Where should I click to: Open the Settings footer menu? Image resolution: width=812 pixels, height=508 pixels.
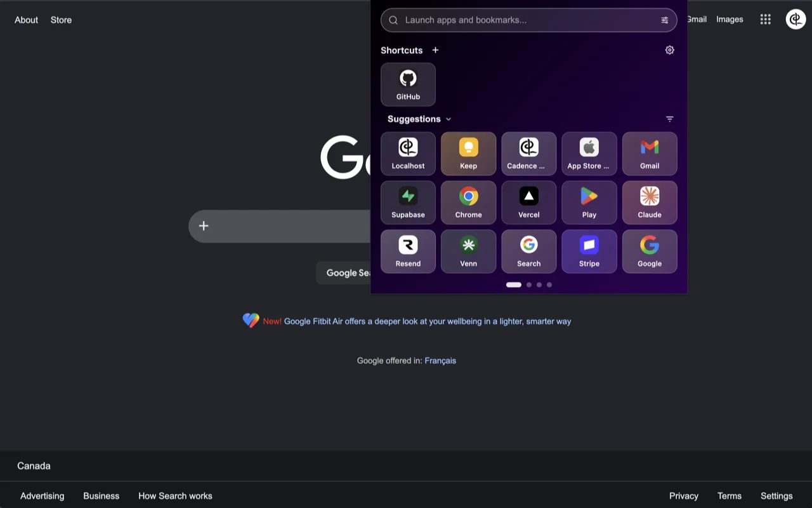776,496
